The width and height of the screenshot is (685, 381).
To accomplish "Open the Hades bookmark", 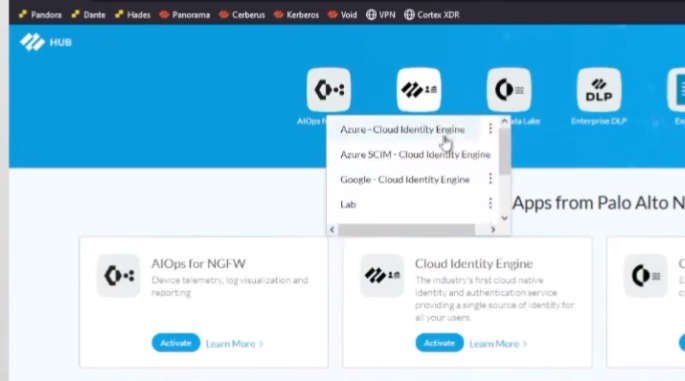I will coord(132,15).
